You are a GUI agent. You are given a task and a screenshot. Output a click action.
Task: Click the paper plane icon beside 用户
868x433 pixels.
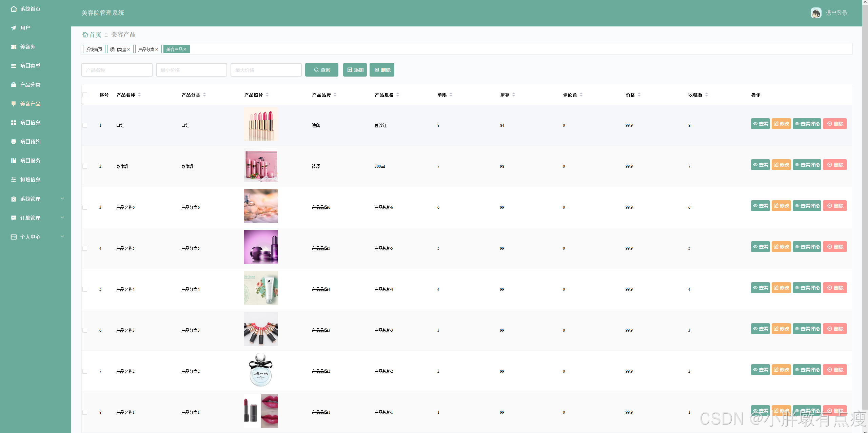pos(14,28)
